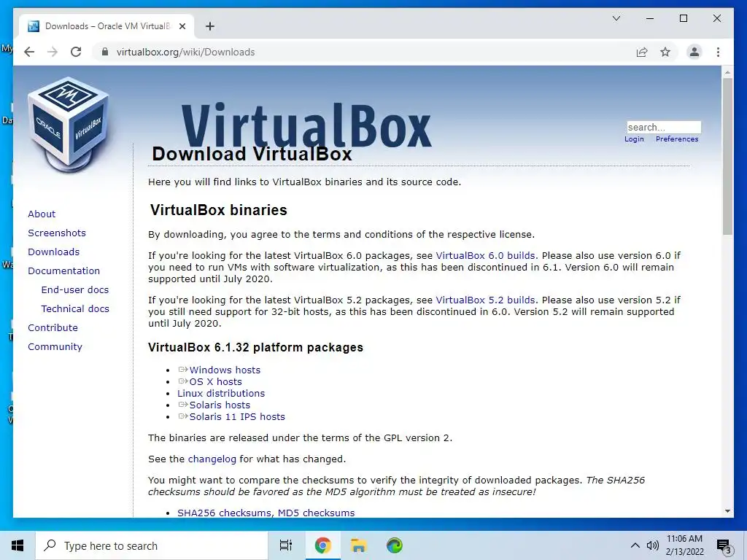This screenshot has height=560, width=747.
Task: Open Chrome three-dot menu
Action: click(718, 52)
